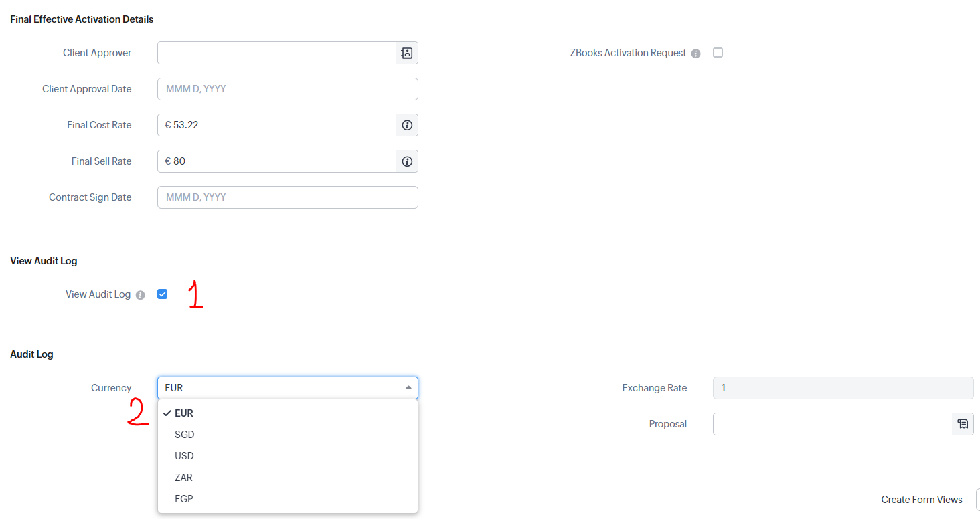Click the Client Approver contact lookup icon

[407, 53]
